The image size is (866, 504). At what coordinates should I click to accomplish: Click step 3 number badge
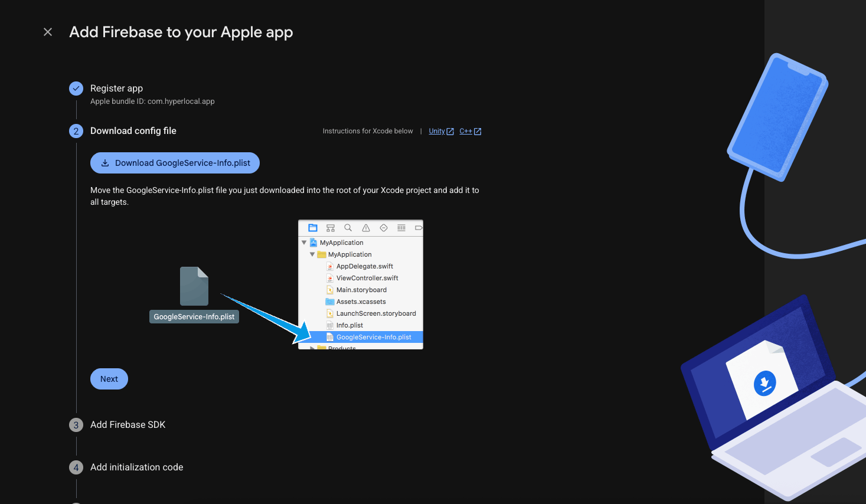point(76,425)
